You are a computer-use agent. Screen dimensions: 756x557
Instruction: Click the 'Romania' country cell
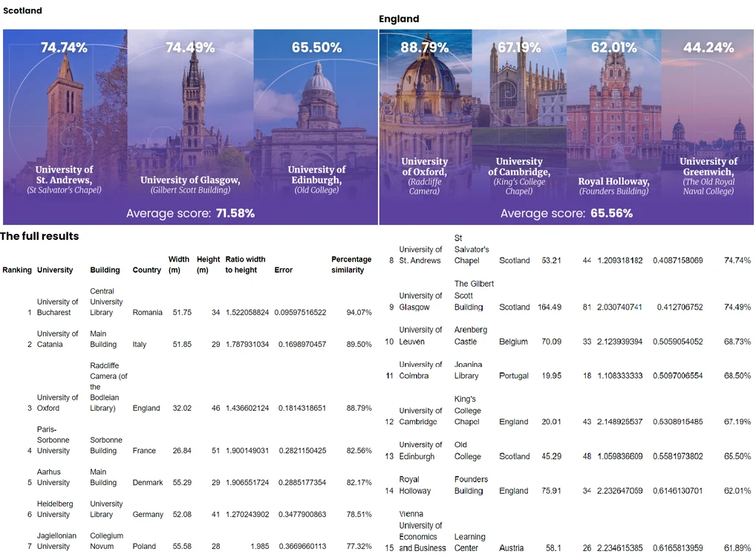point(148,313)
